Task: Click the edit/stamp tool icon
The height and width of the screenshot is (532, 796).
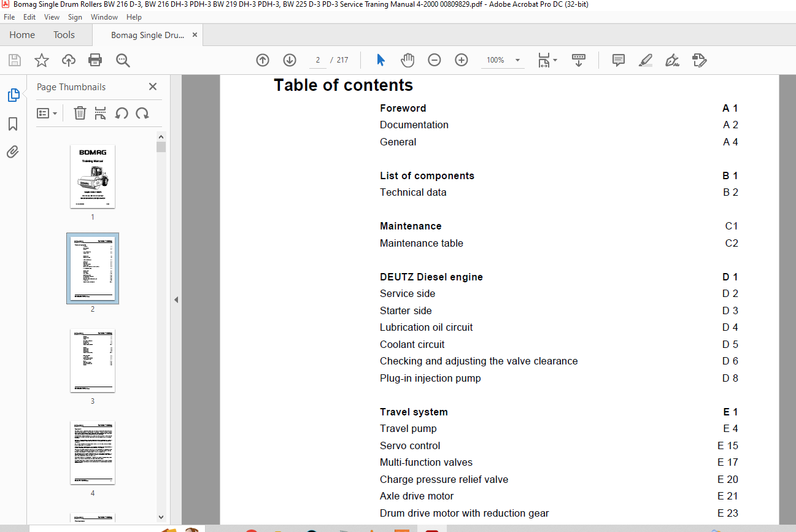Action: tap(699, 60)
